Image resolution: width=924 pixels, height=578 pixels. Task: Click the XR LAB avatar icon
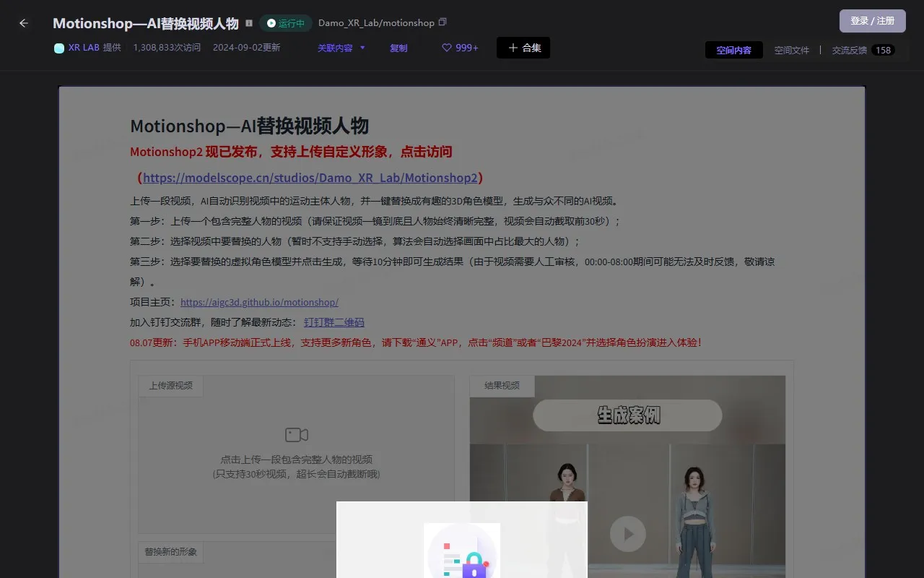coord(58,47)
